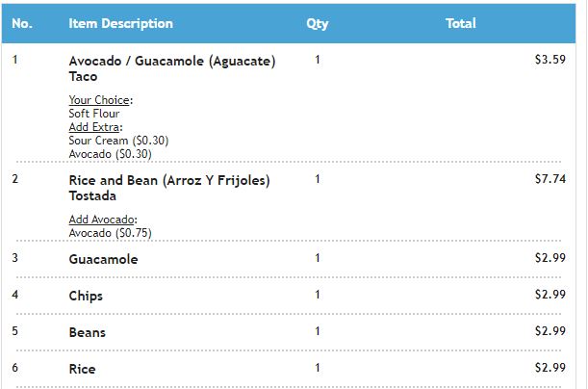Select the Rice and Bean Tostada item title

(x=169, y=188)
